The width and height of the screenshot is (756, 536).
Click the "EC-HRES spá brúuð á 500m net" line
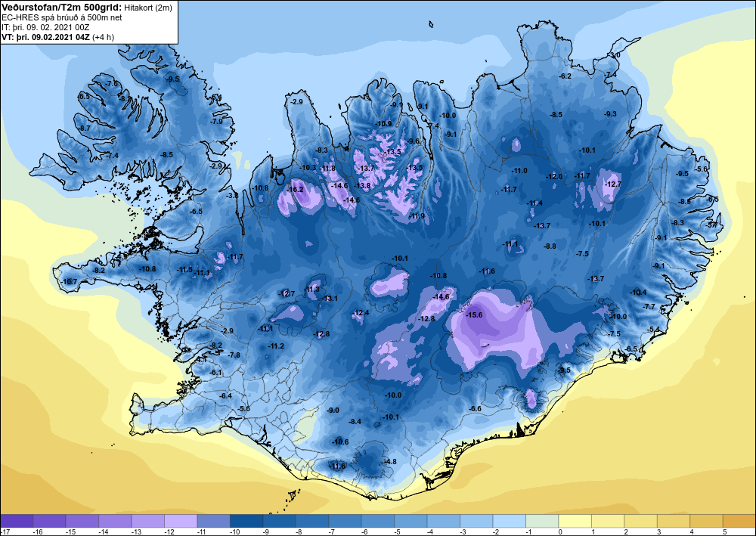coord(62,17)
